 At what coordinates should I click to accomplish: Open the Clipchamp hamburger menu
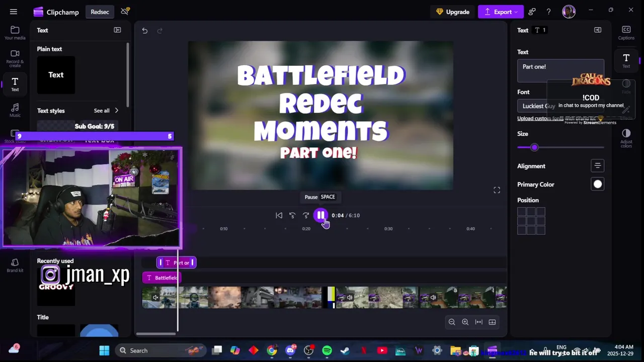(x=14, y=12)
